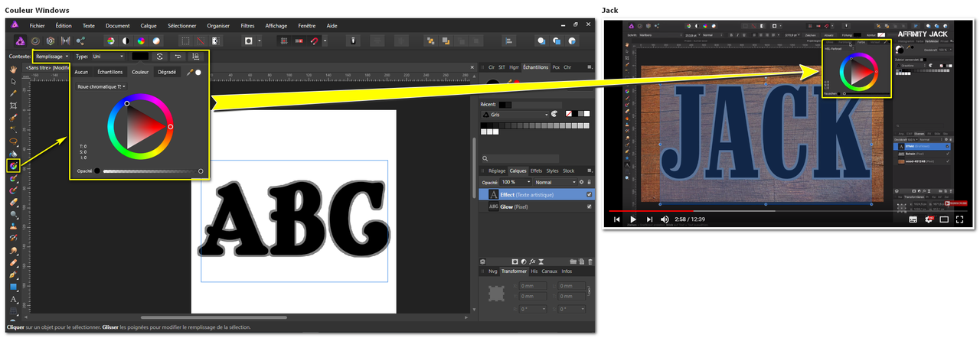Click the Select All dotted rectangle icon
Viewport: 980px width, 338px height.
pos(185,41)
